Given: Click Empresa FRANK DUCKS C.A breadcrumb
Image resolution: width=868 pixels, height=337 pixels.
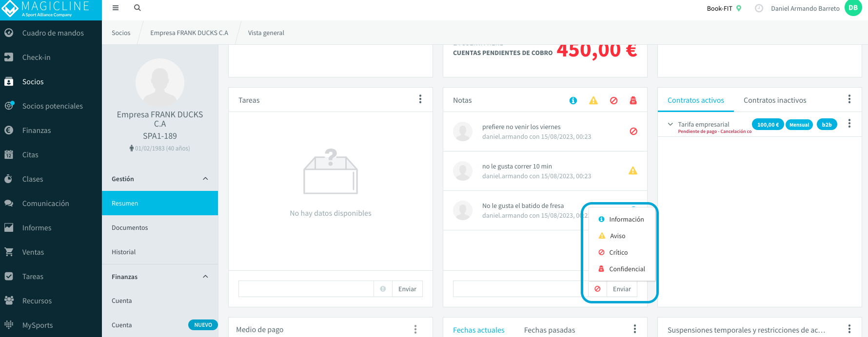Looking at the screenshot, I should click(189, 33).
